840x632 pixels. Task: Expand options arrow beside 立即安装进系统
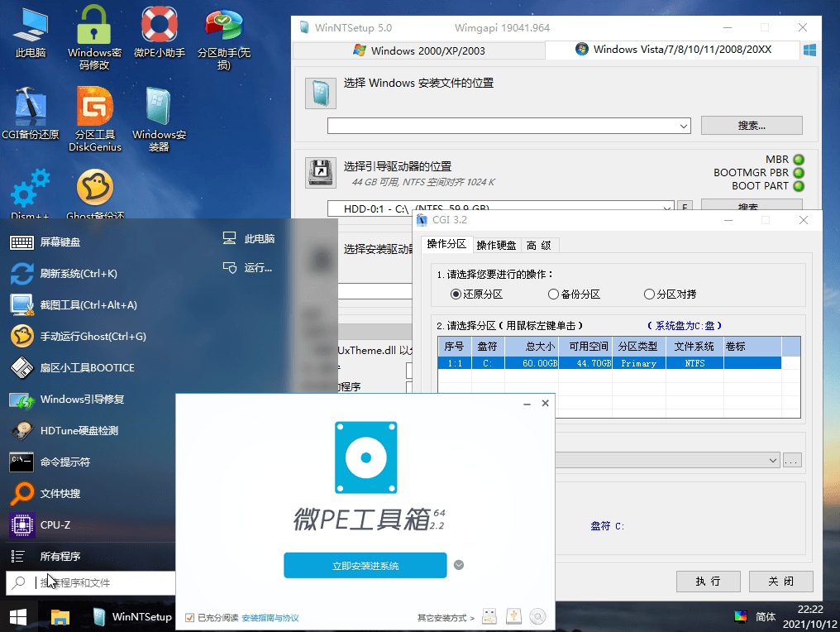[x=459, y=565]
